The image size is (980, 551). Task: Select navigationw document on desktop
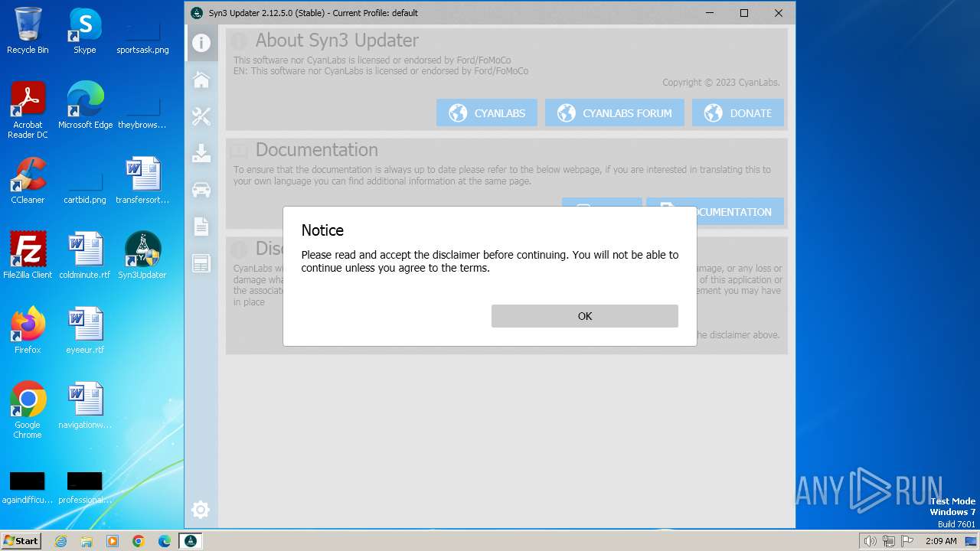85,406
